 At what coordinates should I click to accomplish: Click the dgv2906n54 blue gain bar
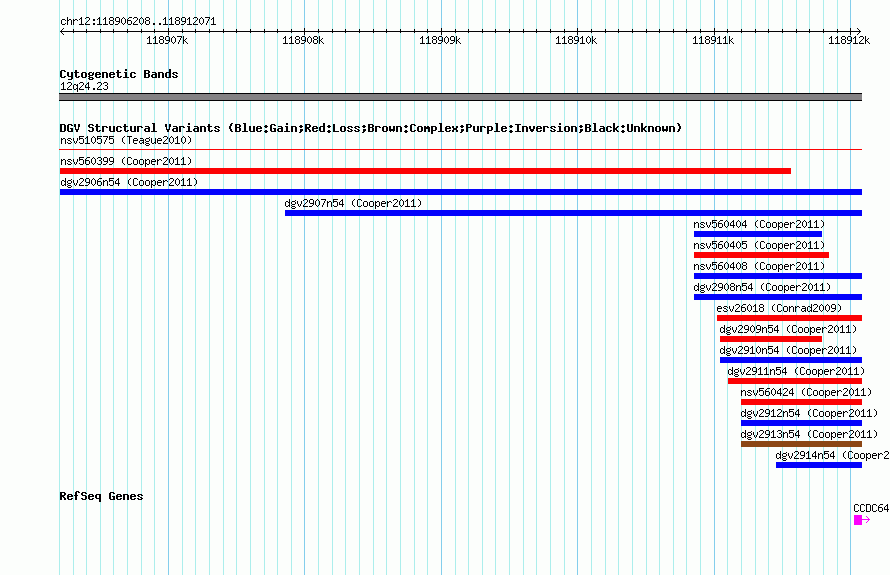[x=461, y=192]
